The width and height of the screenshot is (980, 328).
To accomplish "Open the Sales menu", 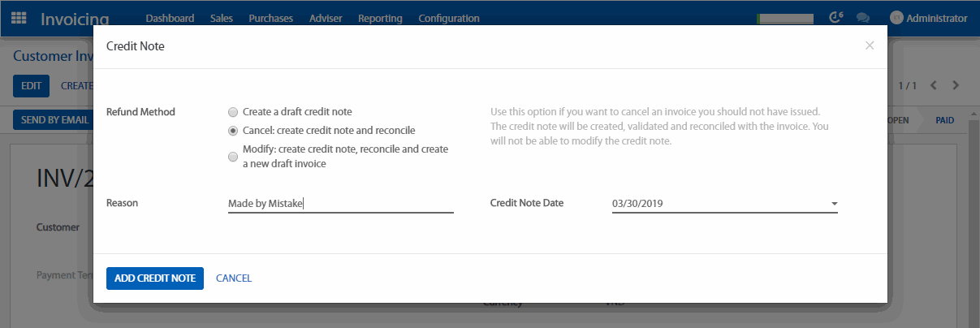I will pyautogui.click(x=221, y=18).
